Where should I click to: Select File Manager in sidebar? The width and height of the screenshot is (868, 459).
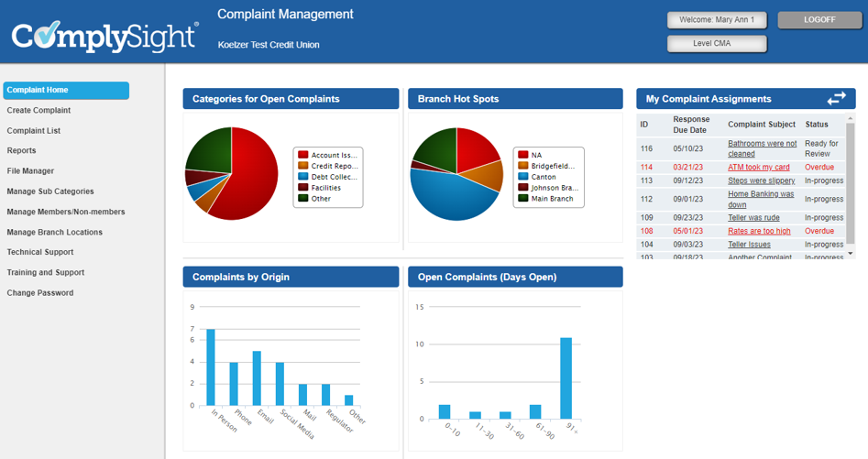(31, 171)
